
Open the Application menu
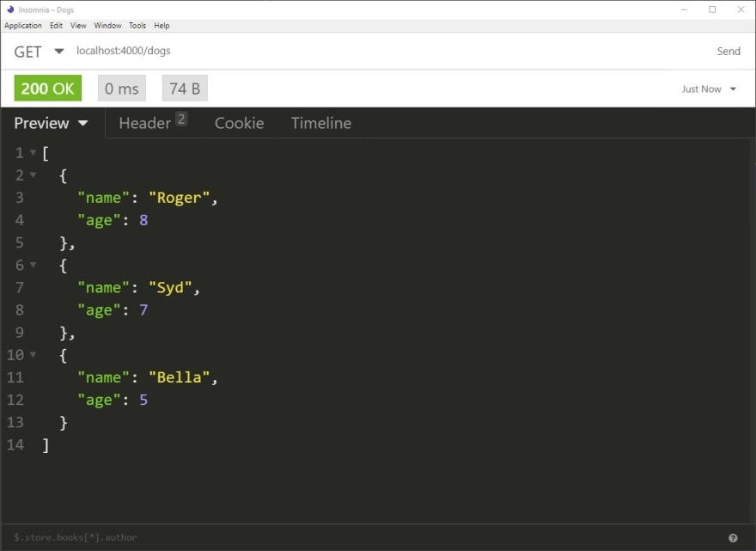23,26
